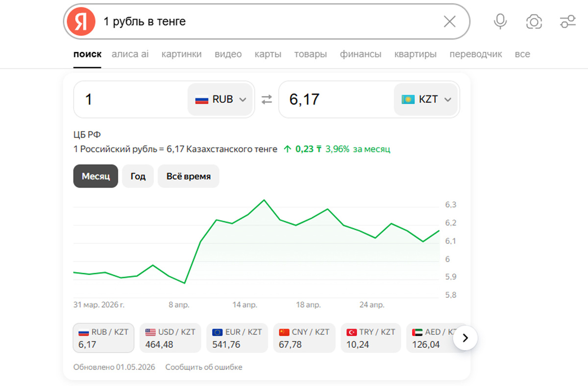Open the KZT currency dropdown

[x=426, y=100]
